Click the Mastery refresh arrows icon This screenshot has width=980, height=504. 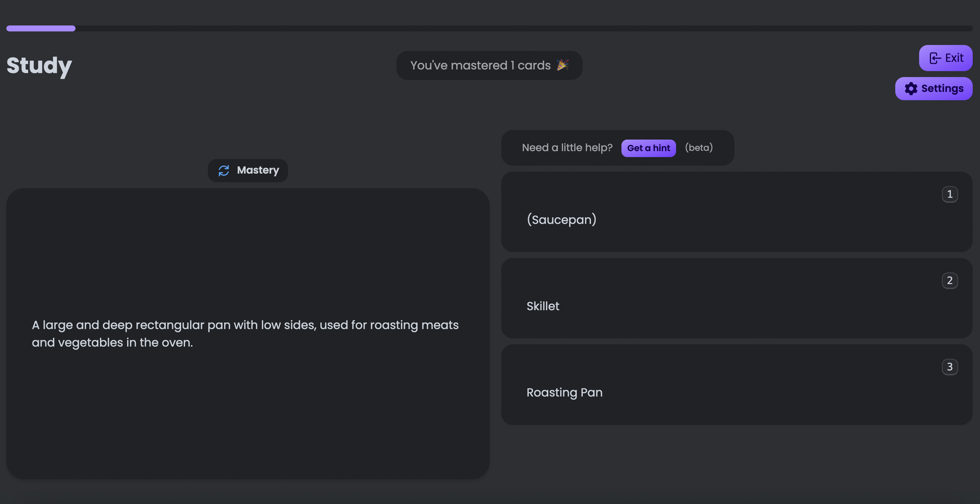[x=224, y=170]
